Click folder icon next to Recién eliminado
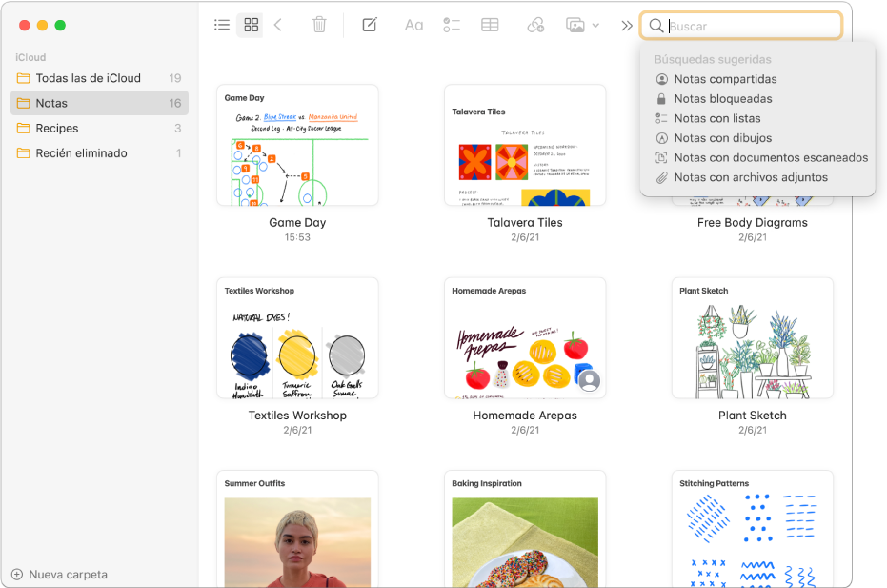This screenshot has height=588, width=887. point(23,152)
